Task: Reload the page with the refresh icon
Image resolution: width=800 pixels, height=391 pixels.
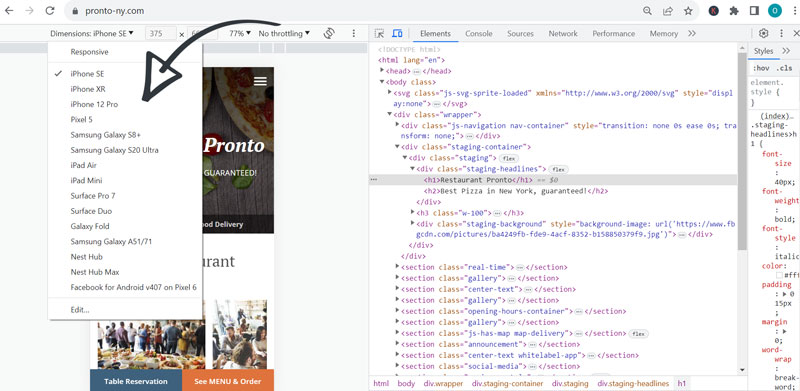Action: point(49,11)
